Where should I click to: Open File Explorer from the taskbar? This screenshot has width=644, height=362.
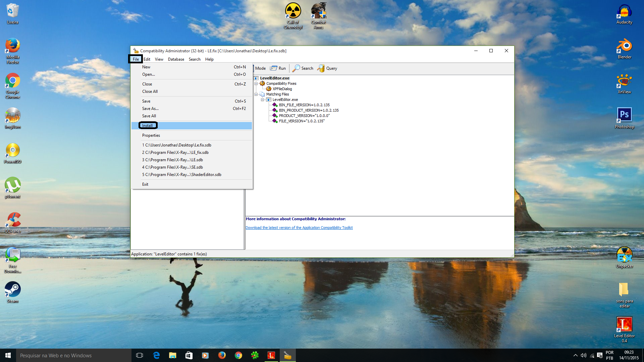[173, 355]
